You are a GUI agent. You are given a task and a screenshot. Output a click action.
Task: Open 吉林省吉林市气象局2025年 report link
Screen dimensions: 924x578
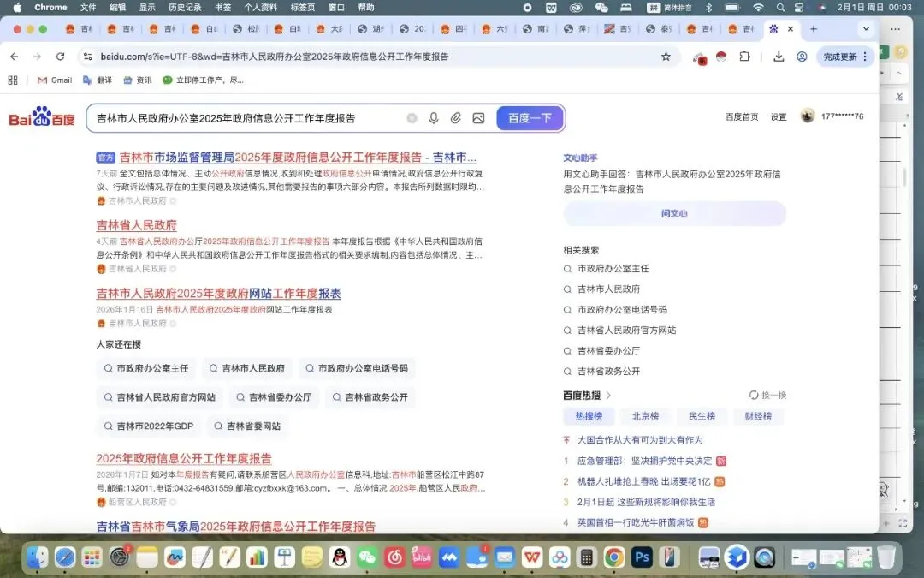coord(236,526)
